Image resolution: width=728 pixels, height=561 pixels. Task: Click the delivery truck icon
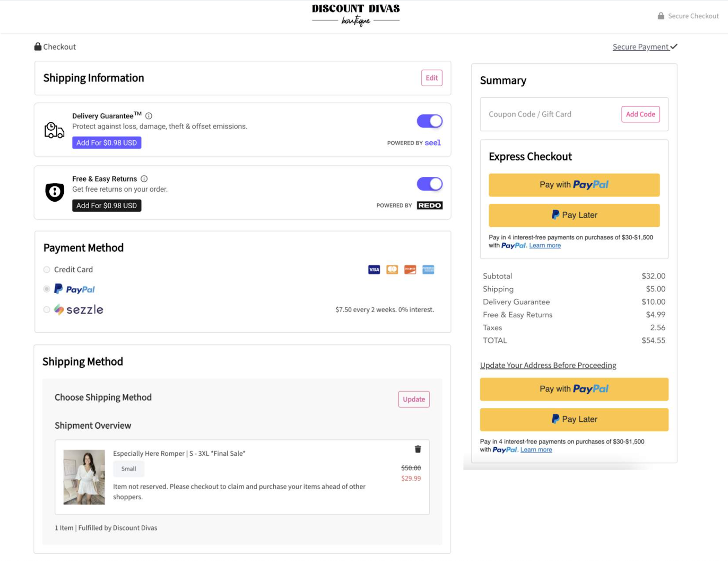(54, 130)
